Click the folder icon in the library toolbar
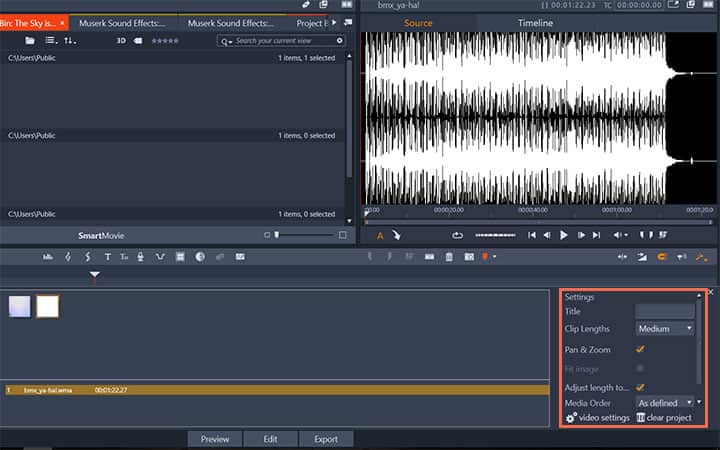720x450 pixels. 30,41
